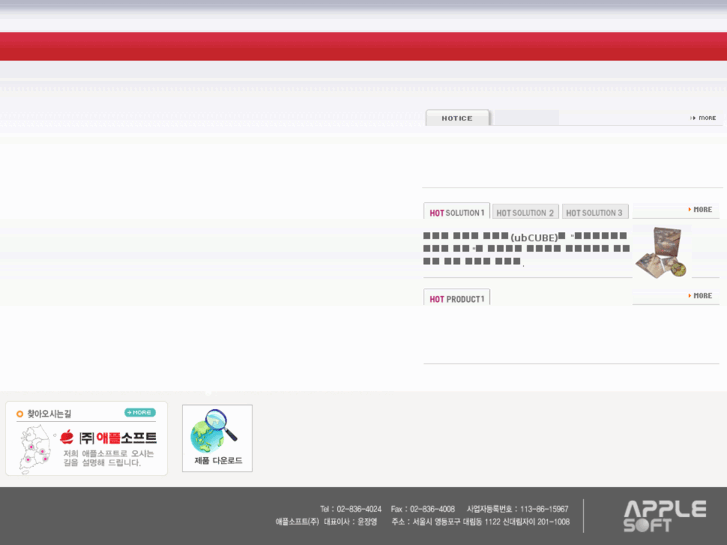Click the APPLE SOFT footer logo

pyautogui.click(x=664, y=516)
